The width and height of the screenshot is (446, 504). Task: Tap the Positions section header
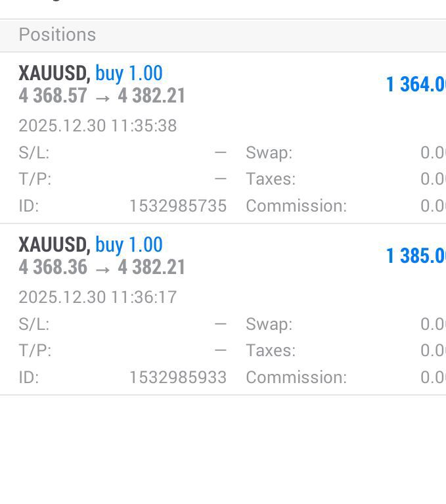(x=57, y=35)
